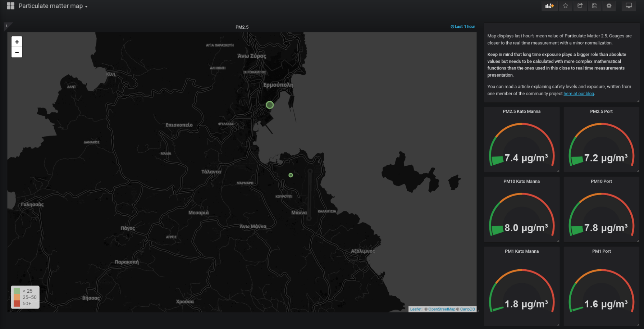Screen dimensions: 644x329
Task: Zoom in on the map
Action: coord(17,42)
